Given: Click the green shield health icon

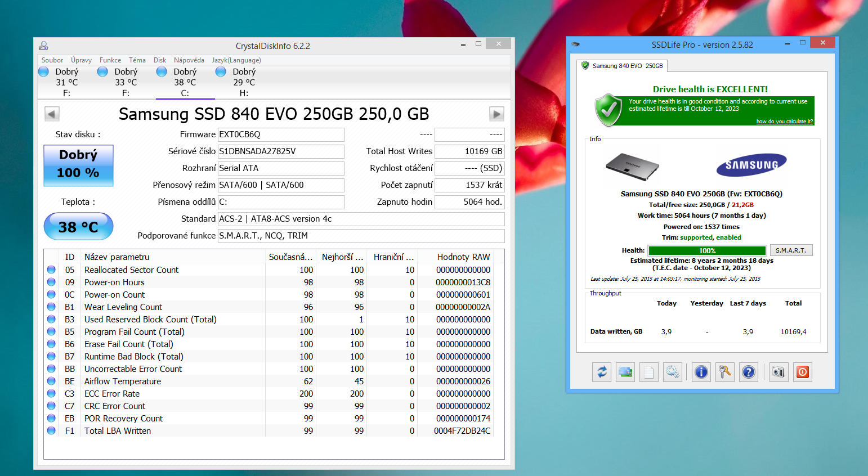Looking at the screenshot, I should click(609, 110).
